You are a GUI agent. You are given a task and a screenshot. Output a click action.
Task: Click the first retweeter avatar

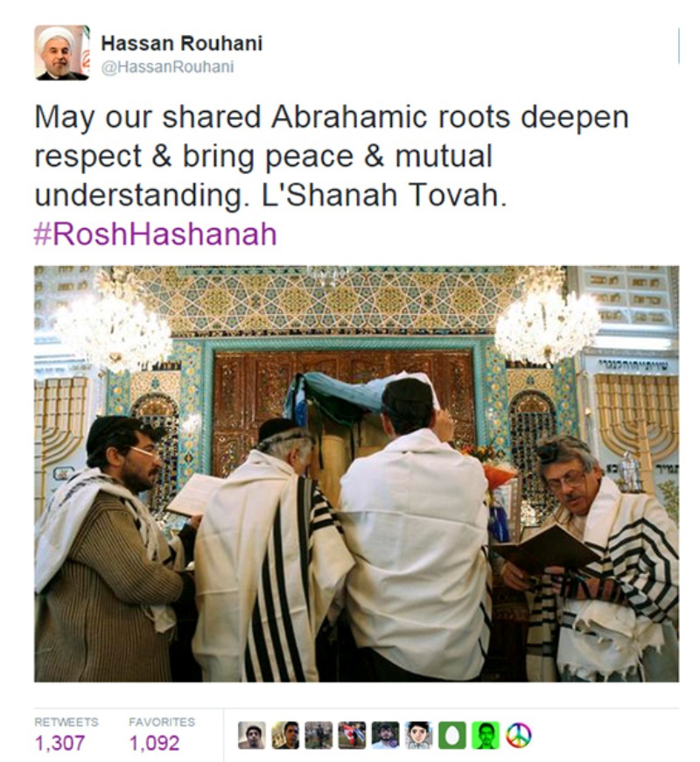(x=252, y=735)
